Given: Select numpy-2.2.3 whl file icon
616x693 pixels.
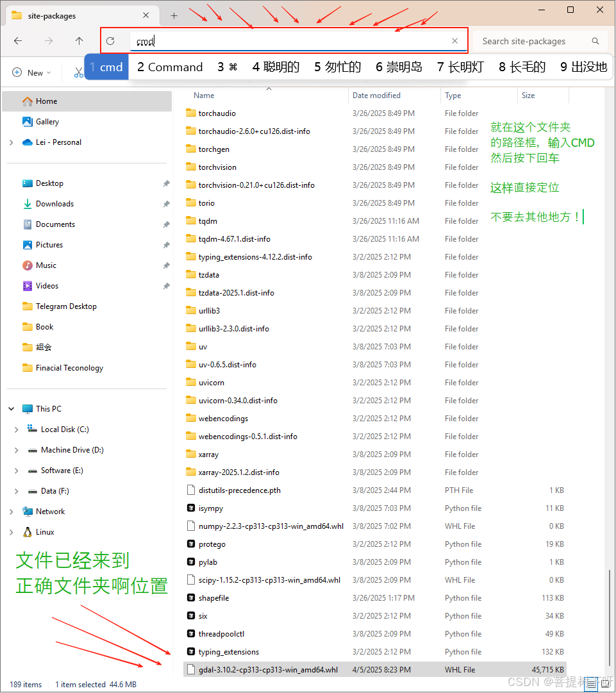Looking at the screenshot, I should pyautogui.click(x=191, y=526).
